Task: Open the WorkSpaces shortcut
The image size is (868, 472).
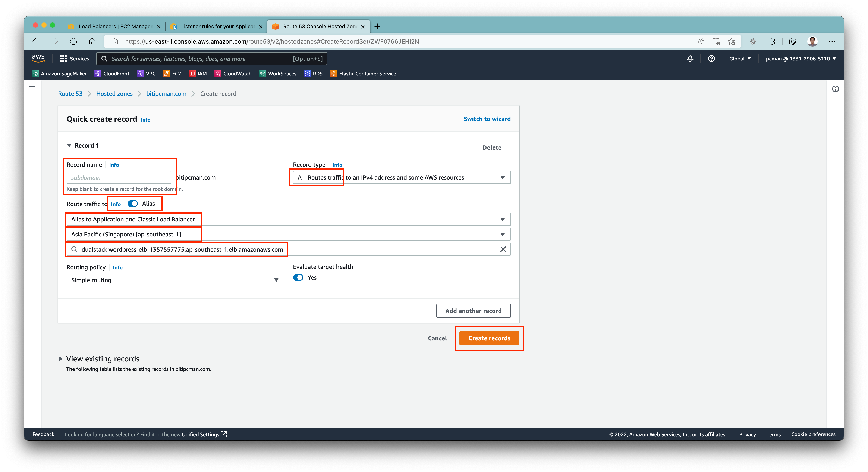Action: [x=278, y=74]
